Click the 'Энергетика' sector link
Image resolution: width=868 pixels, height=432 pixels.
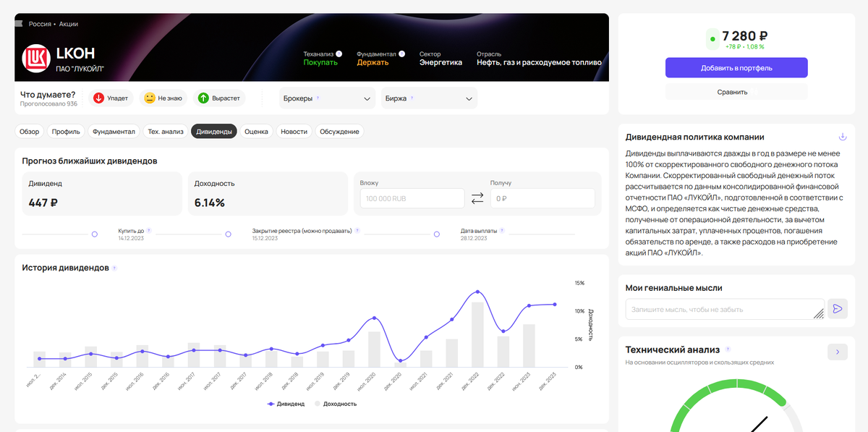point(441,62)
